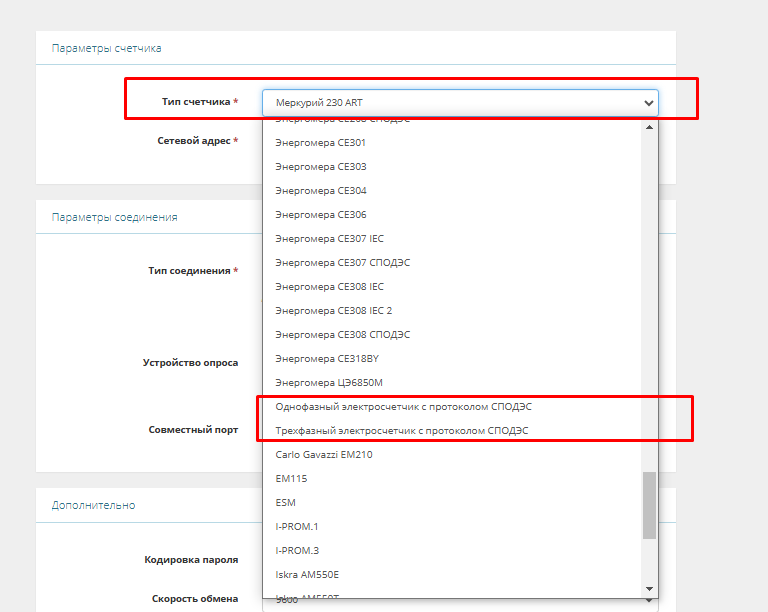Open the Тип счетчика combo box
768x612 pixels.
coord(460,103)
